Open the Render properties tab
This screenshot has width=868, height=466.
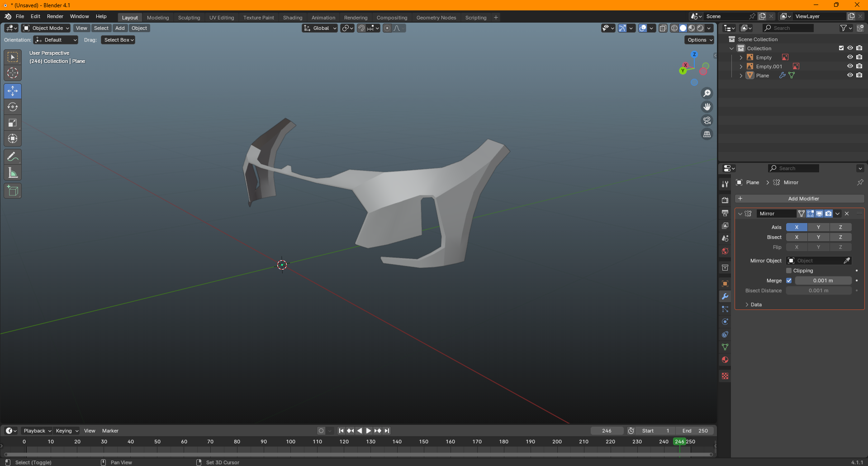tap(725, 200)
